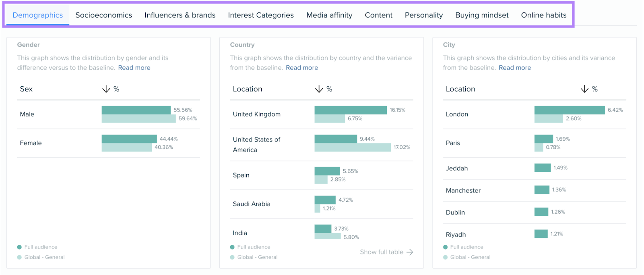Toggle Full audience legend in City card
Screen dimensions: 644x275
tap(466, 247)
